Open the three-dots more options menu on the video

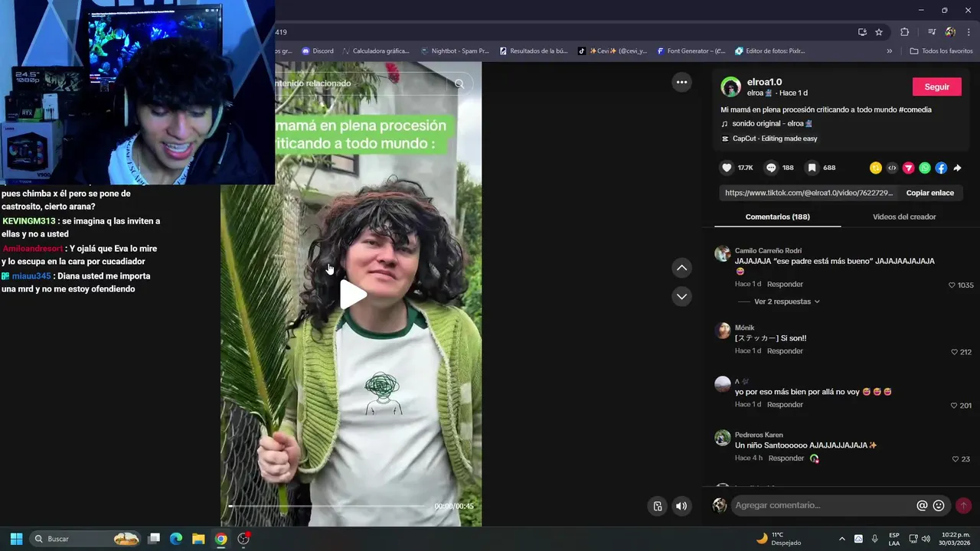[x=681, y=82]
